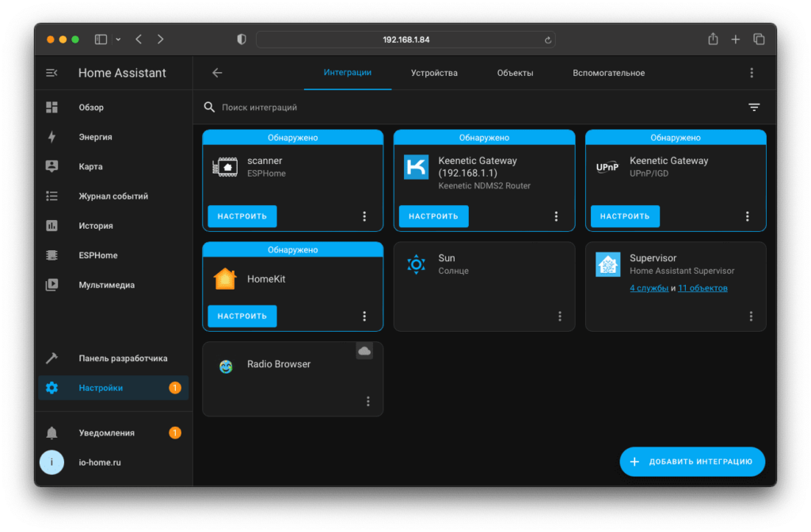The height and width of the screenshot is (532, 811).
Task: Select Журнал событий in the sidebar
Action: point(113,196)
